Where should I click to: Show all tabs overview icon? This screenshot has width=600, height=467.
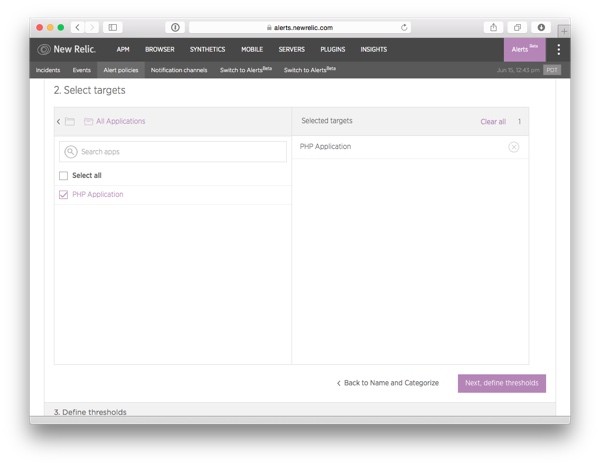pyautogui.click(x=517, y=27)
